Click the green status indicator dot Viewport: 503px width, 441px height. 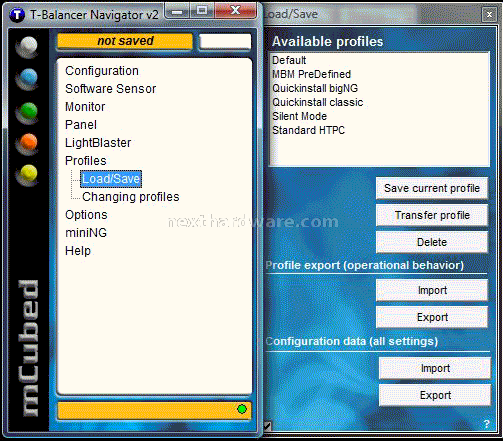coord(242,409)
